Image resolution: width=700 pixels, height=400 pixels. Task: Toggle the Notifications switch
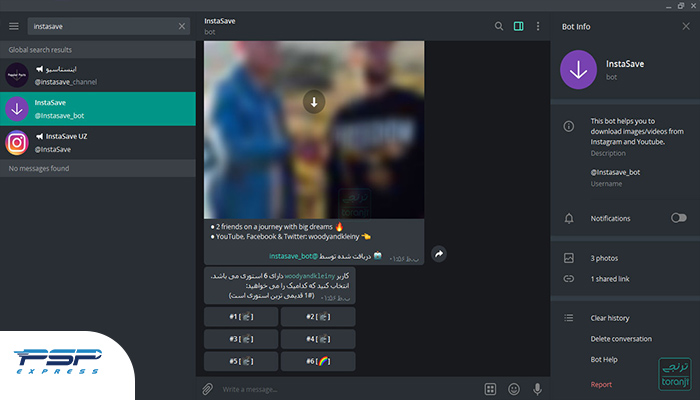[x=679, y=218]
